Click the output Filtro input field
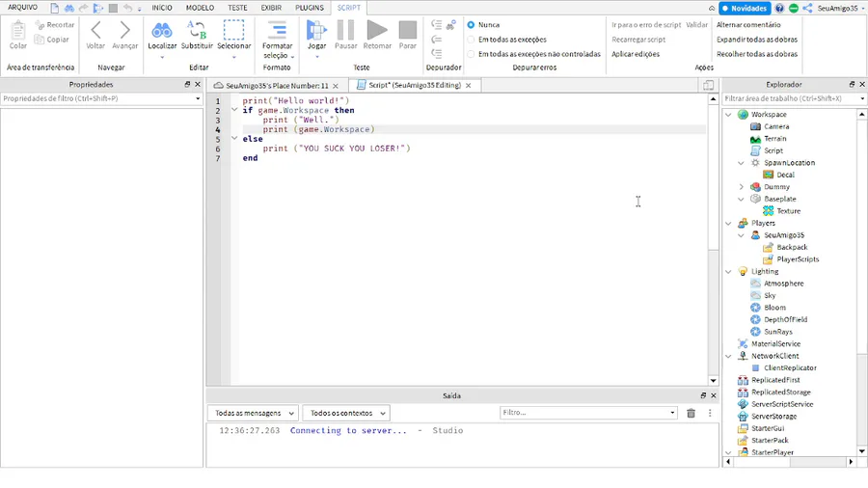868x488 pixels. point(588,413)
